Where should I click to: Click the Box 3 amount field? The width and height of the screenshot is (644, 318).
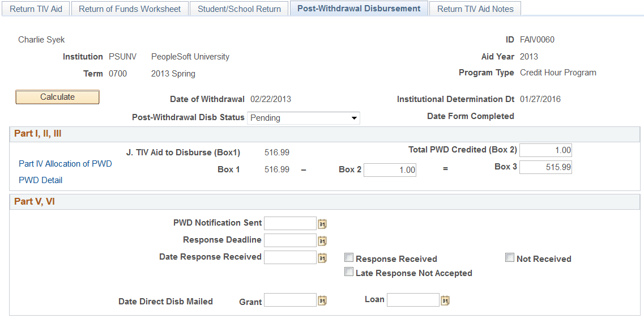click(x=545, y=167)
